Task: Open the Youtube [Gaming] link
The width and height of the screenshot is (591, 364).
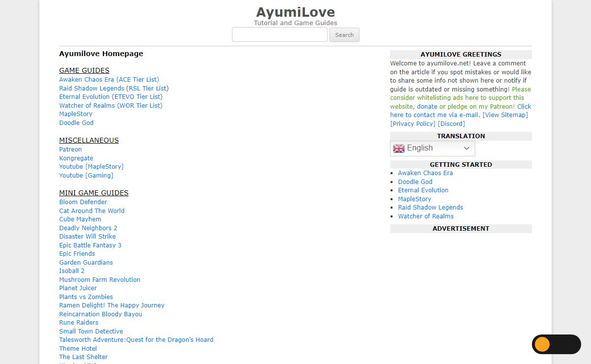Action: [86, 176]
